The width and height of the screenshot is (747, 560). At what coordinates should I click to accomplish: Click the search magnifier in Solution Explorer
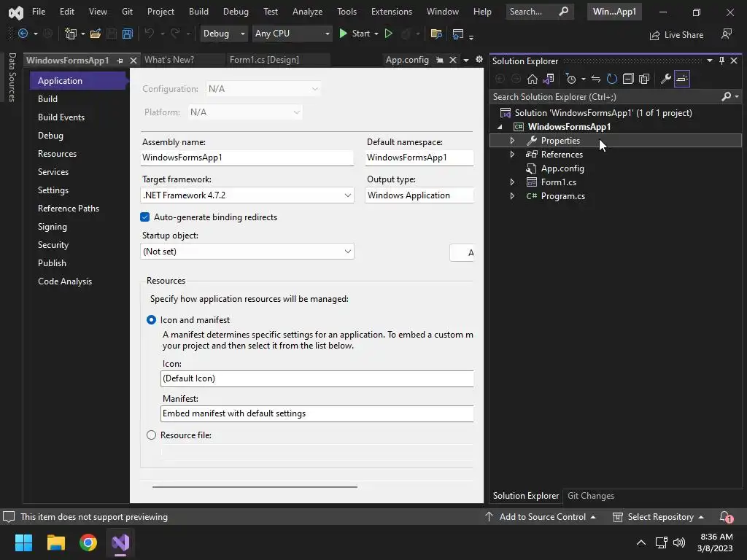[726, 97]
